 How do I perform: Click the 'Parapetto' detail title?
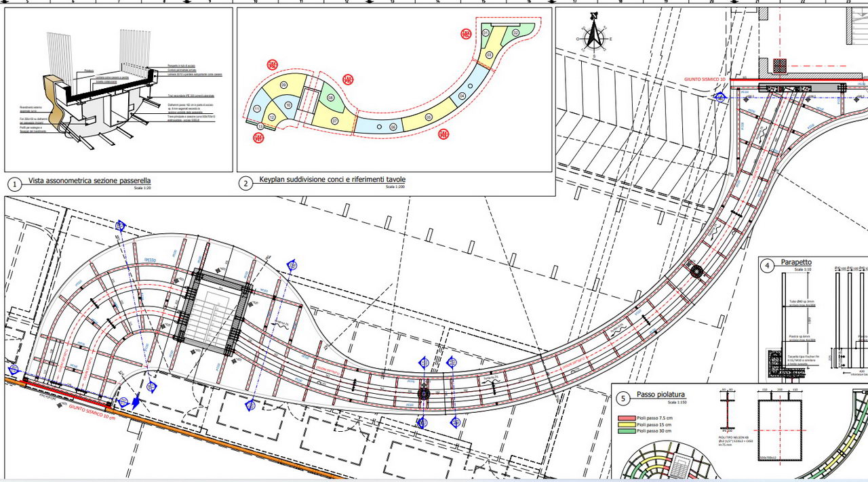click(796, 262)
